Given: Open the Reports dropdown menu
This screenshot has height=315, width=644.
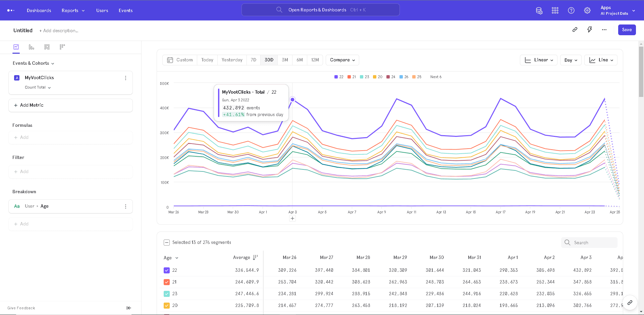Looking at the screenshot, I should [73, 10].
